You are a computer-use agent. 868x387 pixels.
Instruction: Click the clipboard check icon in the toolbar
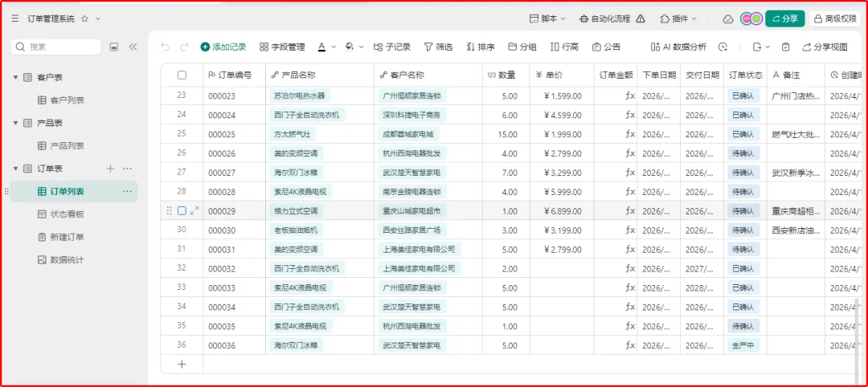click(x=785, y=47)
